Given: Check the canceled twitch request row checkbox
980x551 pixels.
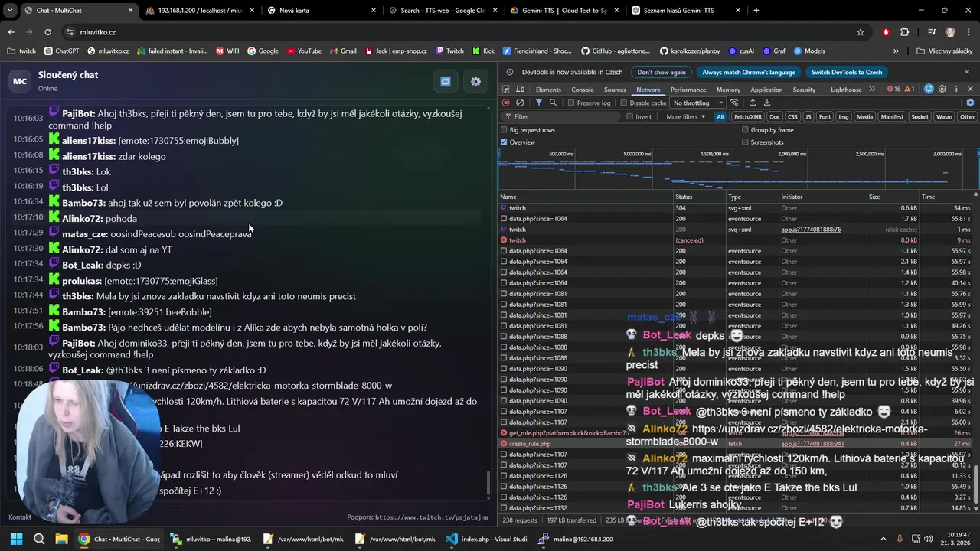Looking at the screenshot, I should (x=504, y=240).
